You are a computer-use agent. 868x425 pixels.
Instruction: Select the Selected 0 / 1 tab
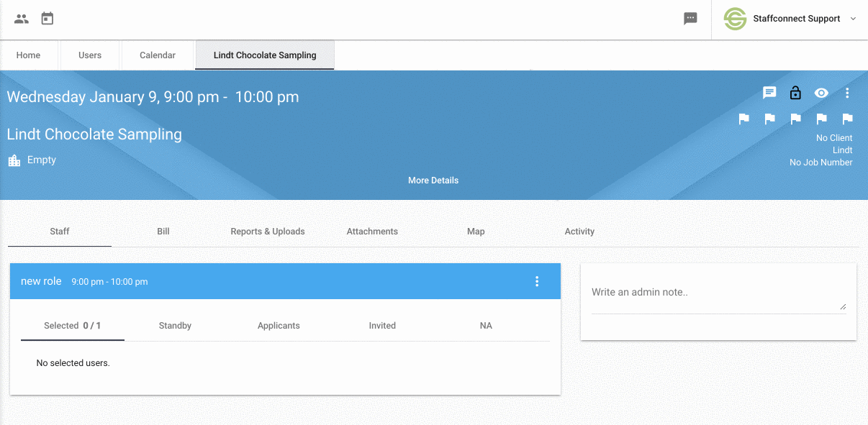(73, 326)
